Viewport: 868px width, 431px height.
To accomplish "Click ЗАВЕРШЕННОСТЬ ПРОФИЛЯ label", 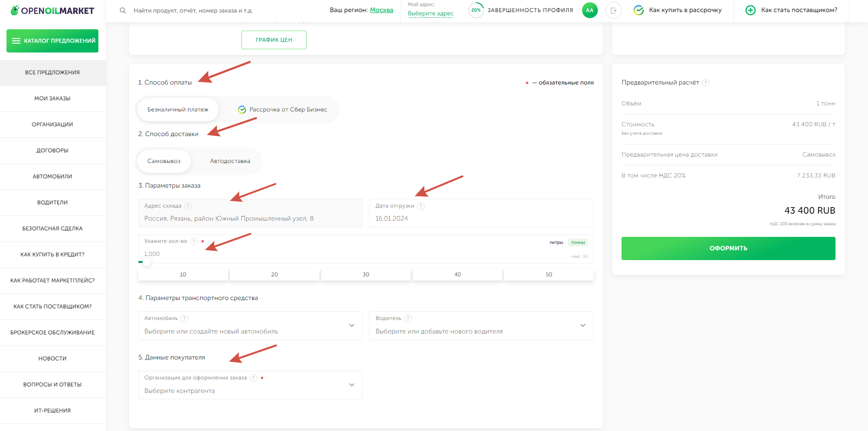I will (530, 10).
